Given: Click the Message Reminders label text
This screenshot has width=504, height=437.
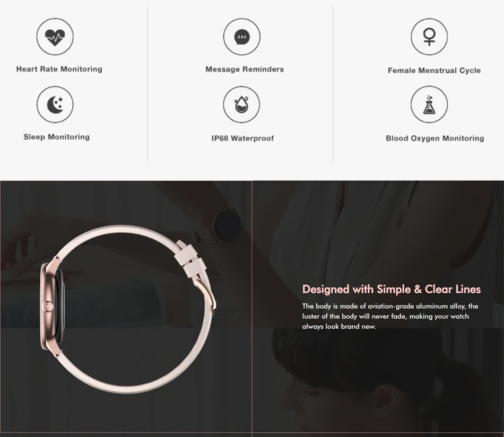Looking at the screenshot, I should tap(245, 69).
